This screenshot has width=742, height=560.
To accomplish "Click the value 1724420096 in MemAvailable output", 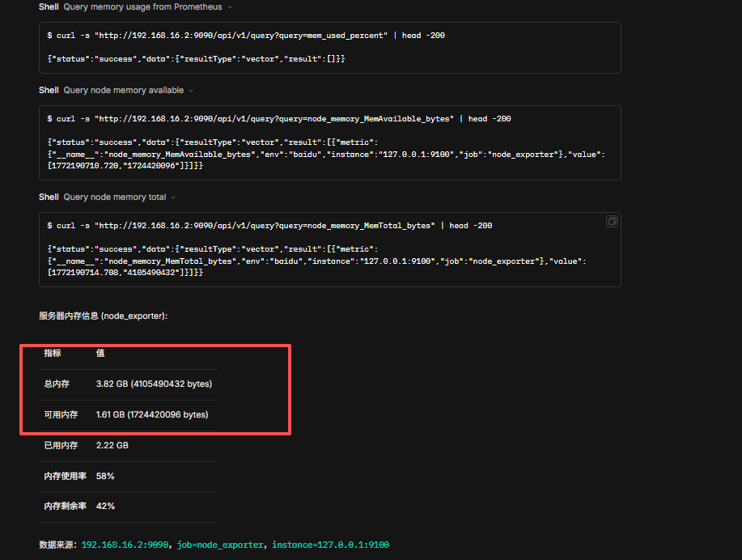I will pyautogui.click(x=151, y=166).
